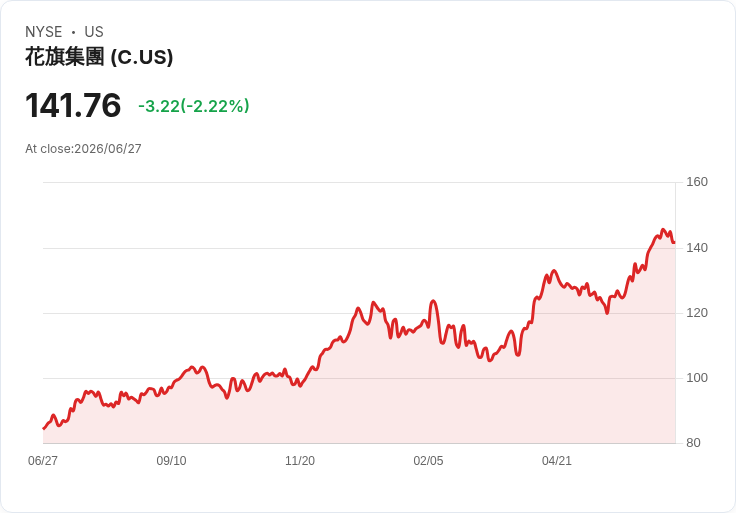Click the green -3.22(-2.22%) change text

coord(193,106)
